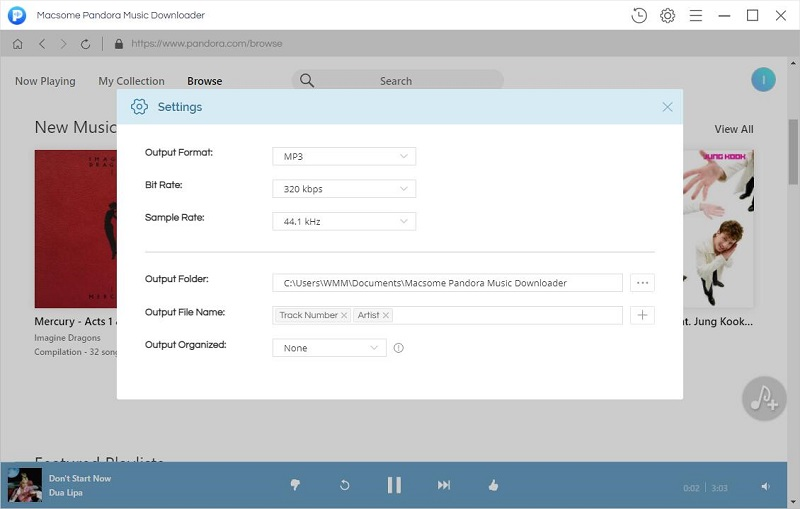Replay the current track
The height and width of the screenshot is (509, 800).
344,485
